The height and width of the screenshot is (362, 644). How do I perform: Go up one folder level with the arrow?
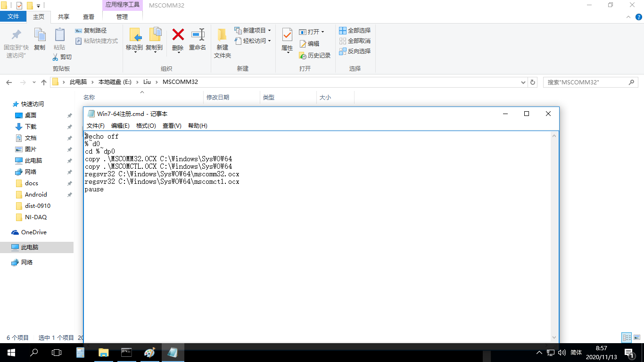coord(44,82)
